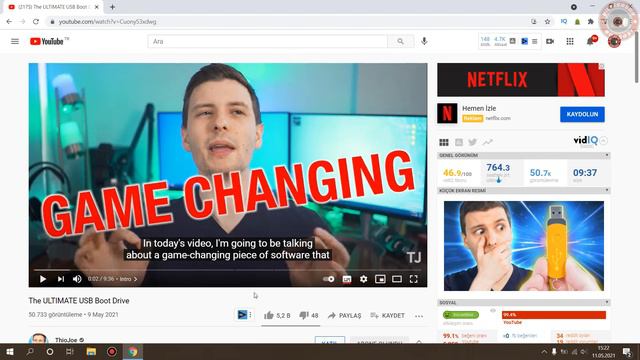
Task: Open Windows taskbar search
Action: coord(30,351)
